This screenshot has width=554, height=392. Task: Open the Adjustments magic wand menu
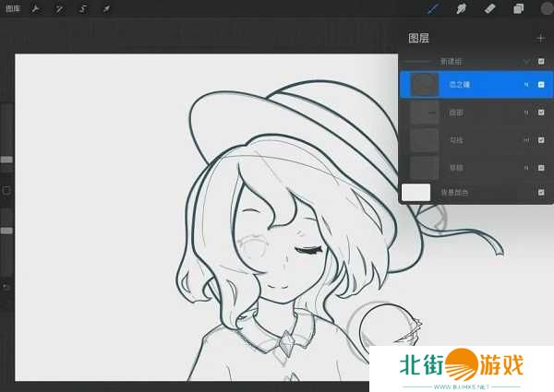pos(59,9)
